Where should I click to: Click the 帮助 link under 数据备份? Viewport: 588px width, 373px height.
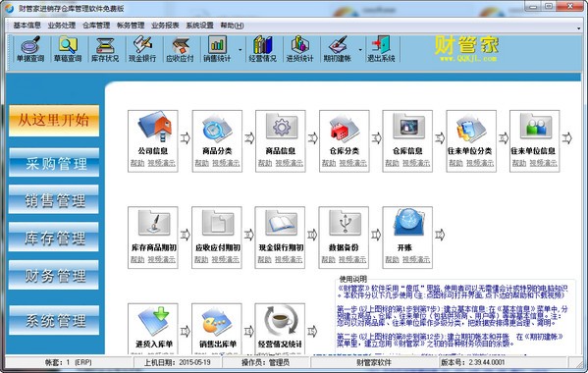tap(328, 259)
